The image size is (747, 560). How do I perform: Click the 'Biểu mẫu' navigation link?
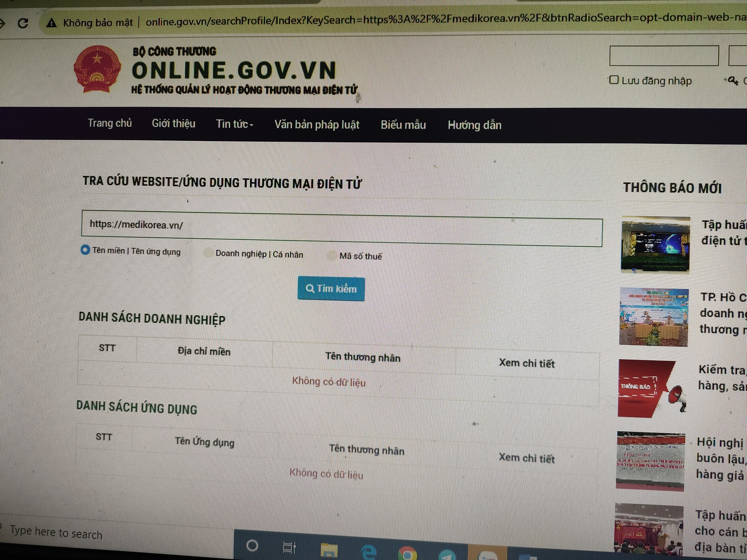coord(403,125)
